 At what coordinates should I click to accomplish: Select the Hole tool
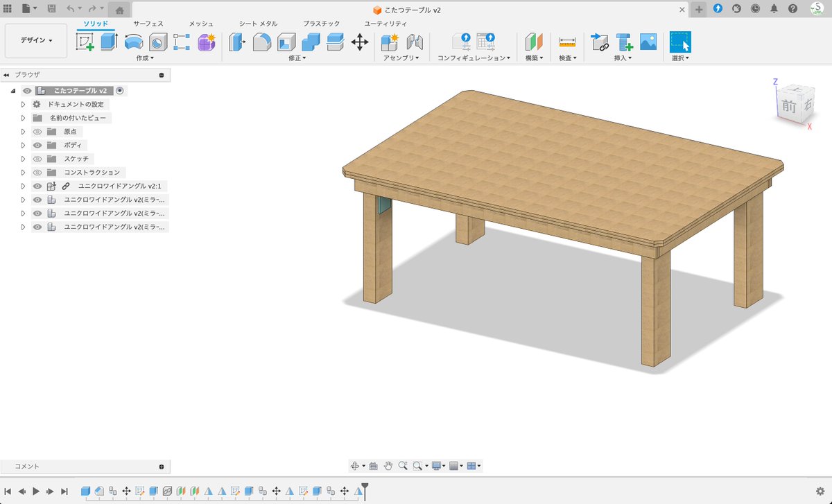(158, 43)
